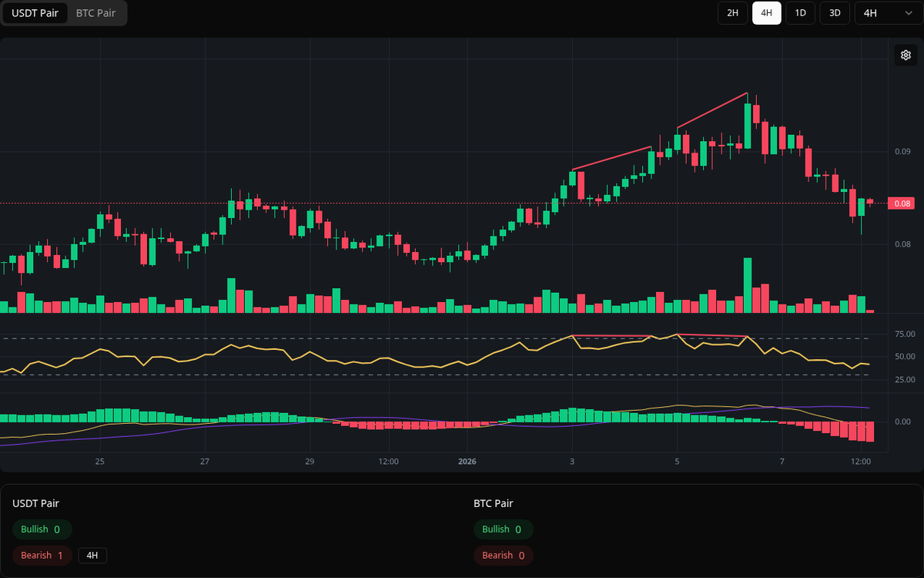Screen dimensions: 924x578
Task: Click the MACD 0.00 axis label
Action: coord(902,422)
